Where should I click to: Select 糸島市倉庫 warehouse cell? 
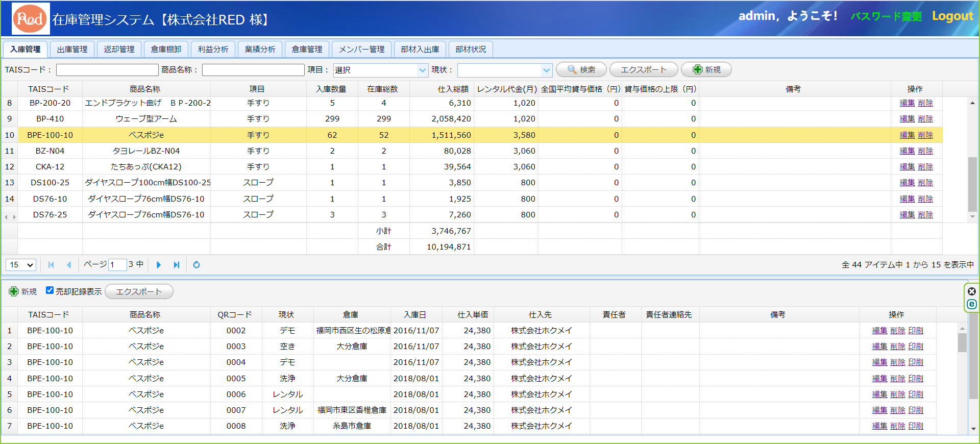point(352,426)
